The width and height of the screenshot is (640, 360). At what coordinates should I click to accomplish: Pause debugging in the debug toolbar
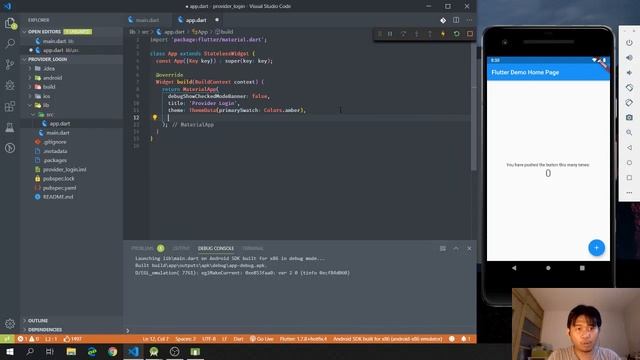coord(390,34)
